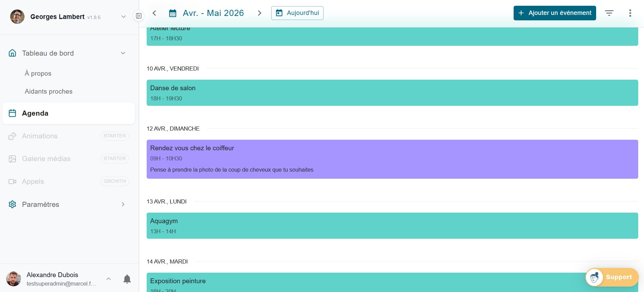Image resolution: width=644 pixels, height=292 pixels.
Task: Jump to today with Aujourd'hui
Action: [x=297, y=13]
